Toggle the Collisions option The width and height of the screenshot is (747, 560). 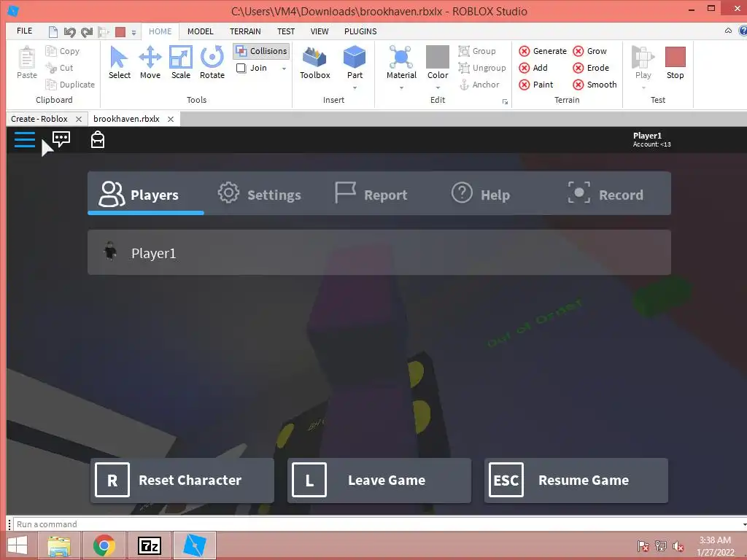tap(262, 51)
